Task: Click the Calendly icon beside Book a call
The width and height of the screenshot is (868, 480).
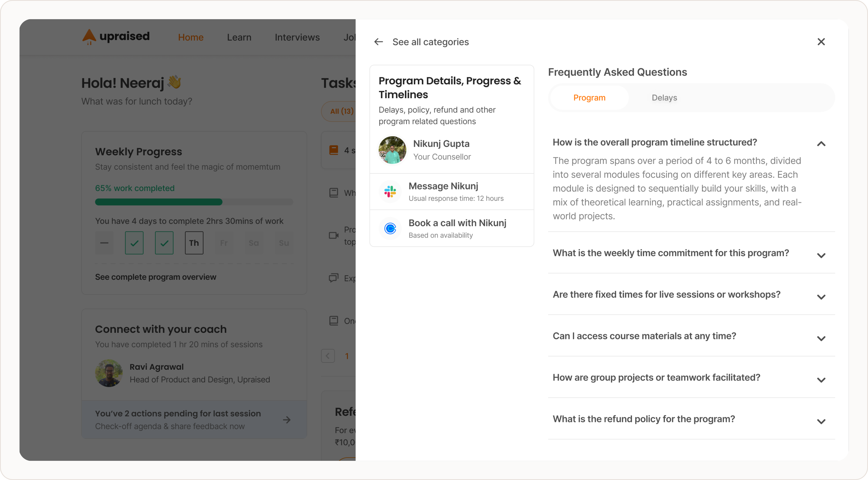Action: tap(390, 229)
